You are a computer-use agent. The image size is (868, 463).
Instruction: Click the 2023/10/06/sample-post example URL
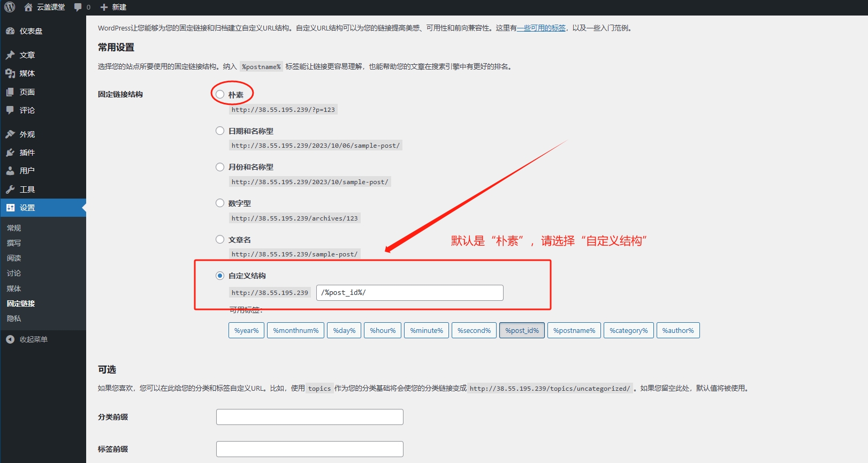pyautogui.click(x=316, y=146)
